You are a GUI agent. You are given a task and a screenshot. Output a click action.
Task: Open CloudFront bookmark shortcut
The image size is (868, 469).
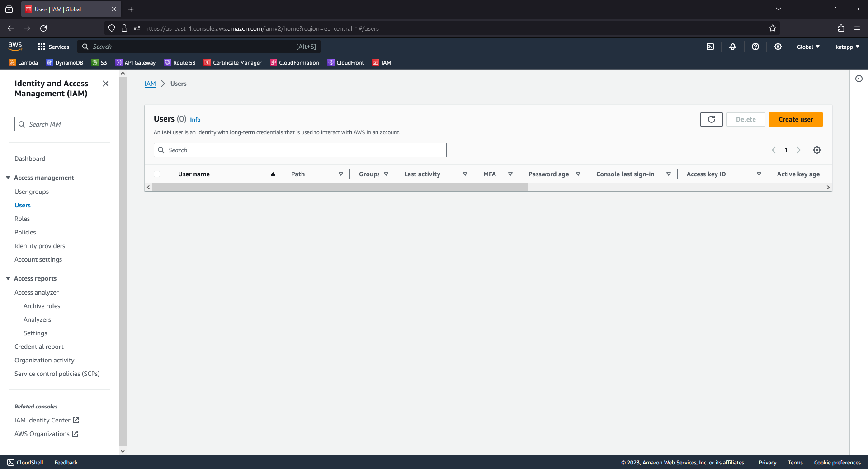346,62
